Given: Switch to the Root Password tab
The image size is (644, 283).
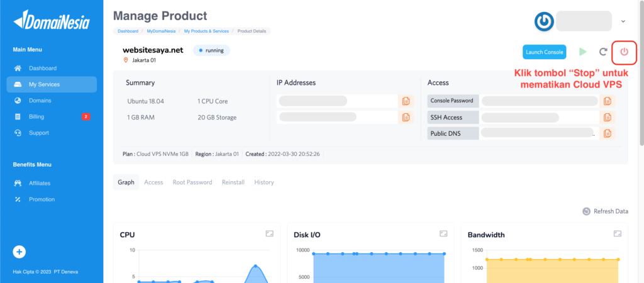Looking at the screenshot, I should [x=192, y=182].
